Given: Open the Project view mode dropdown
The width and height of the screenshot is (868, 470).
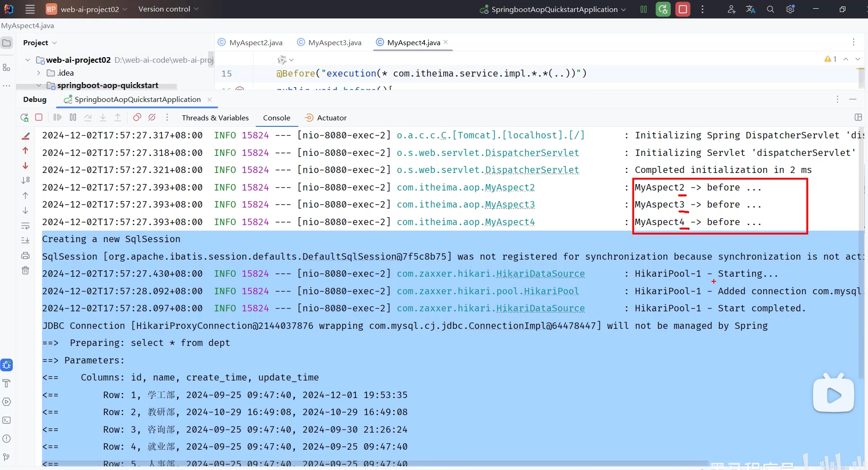Looking at the screenshot, I should 40,42.
